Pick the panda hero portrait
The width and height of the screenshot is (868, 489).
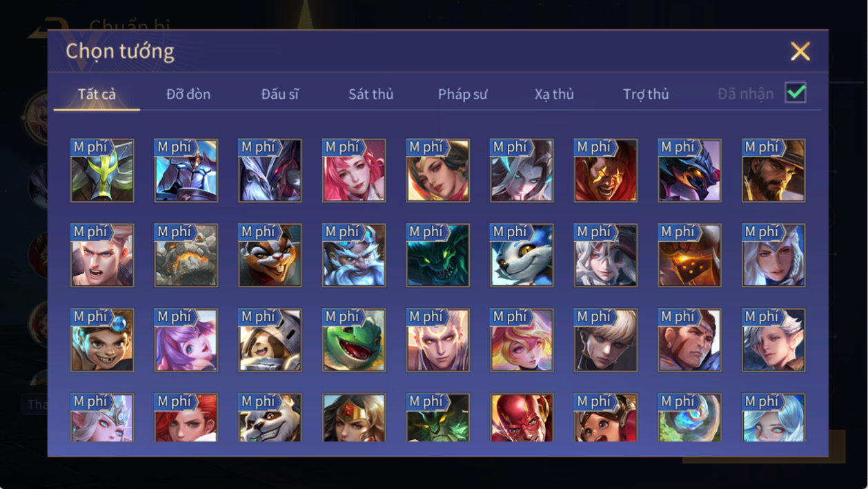click(x=270, y=417)
